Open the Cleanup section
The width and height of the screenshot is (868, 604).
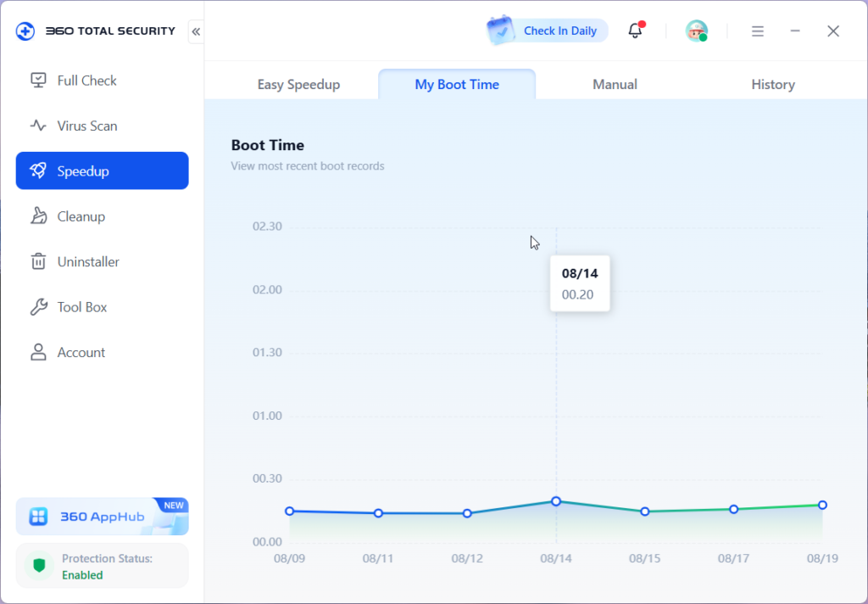103,216
